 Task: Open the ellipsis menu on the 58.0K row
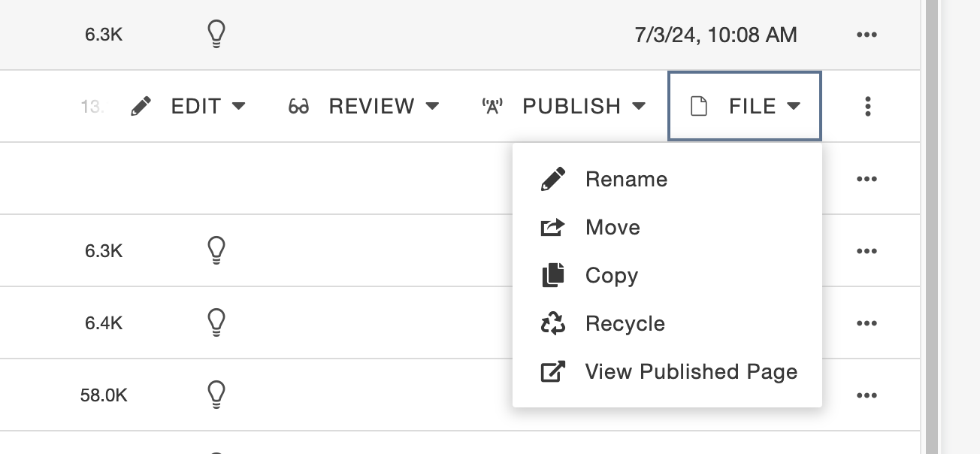coord(867,395)
